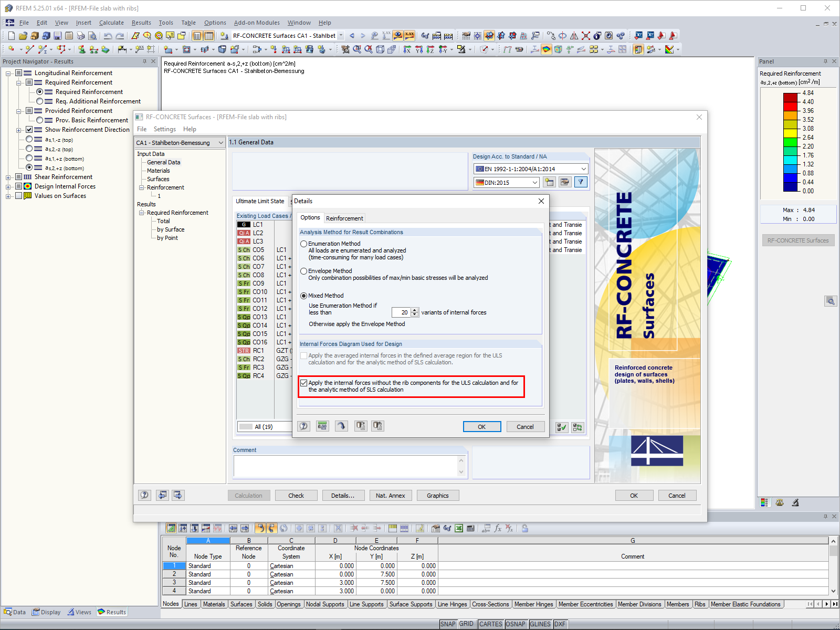Viewport: 840px width, 630px height.
Task: Select the decimal places icon in the Details dialog
Action: pos(322,426)
